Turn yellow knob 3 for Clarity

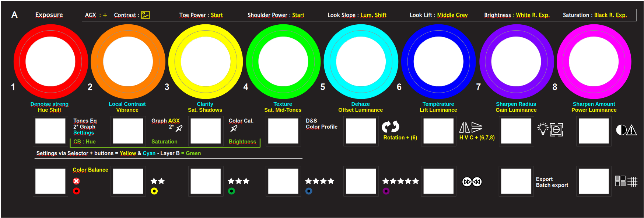pyautogui.click(x=206, y=62)
